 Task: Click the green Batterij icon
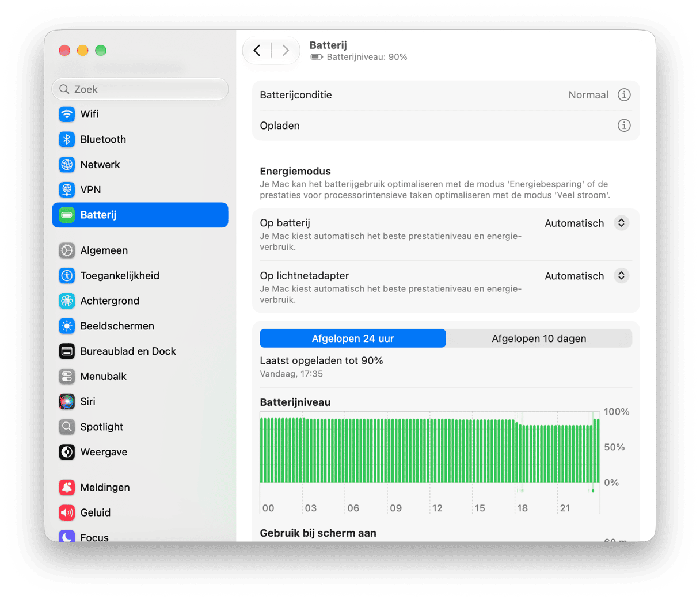coord(67,215)
